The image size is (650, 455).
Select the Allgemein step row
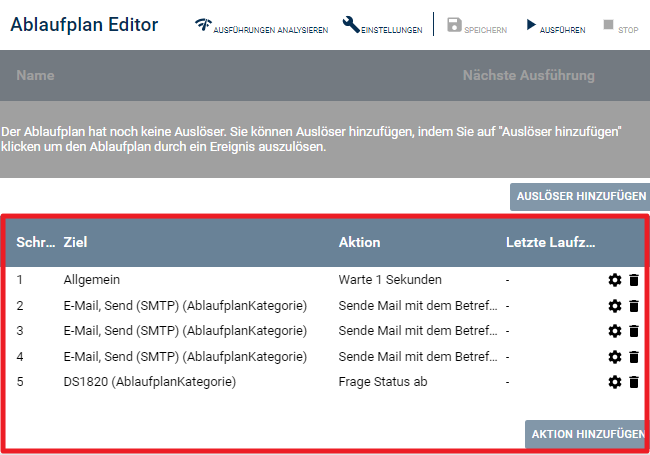(x=91, y=280)
